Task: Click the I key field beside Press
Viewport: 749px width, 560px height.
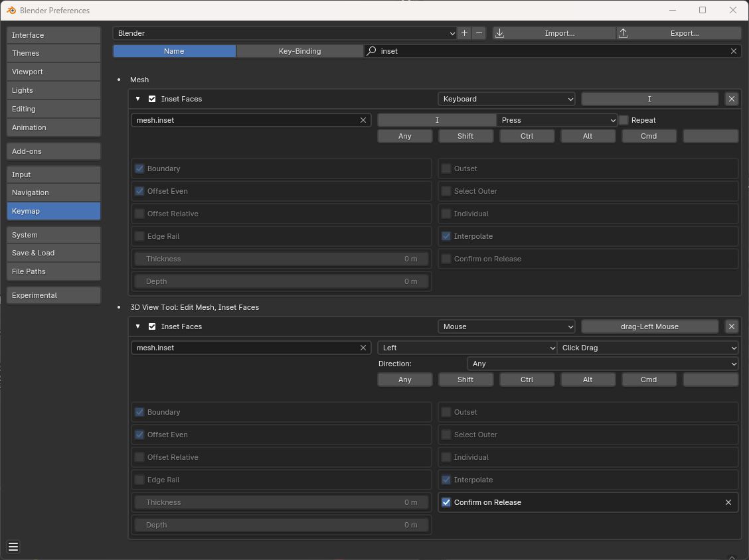Action: pyautogui.click(x=437, y=120)
